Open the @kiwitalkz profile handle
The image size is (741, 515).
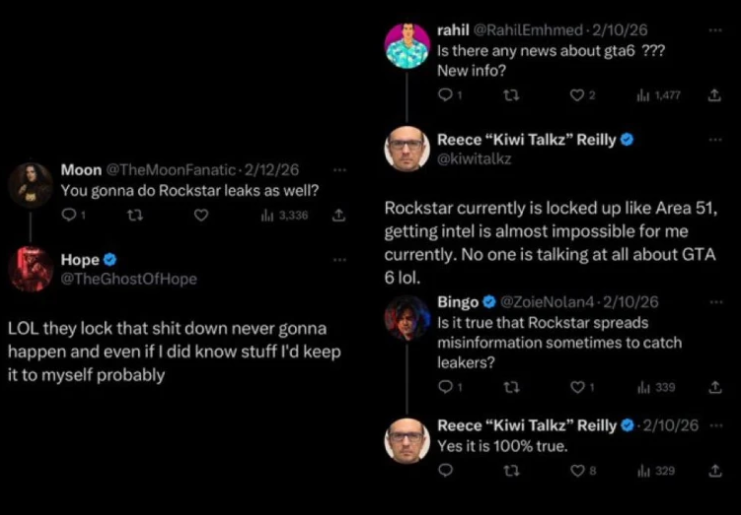(474, 159)
